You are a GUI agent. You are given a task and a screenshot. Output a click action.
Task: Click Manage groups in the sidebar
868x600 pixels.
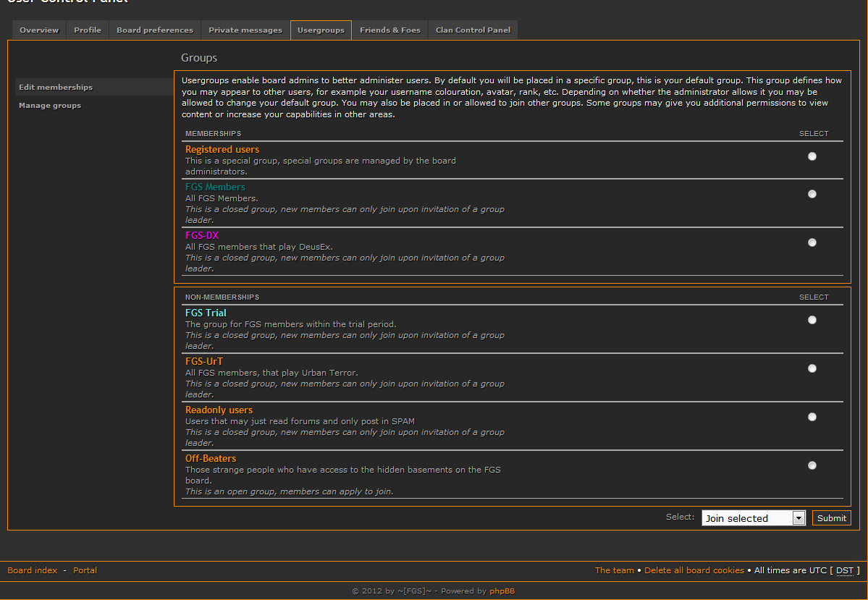tap(50, 106)
